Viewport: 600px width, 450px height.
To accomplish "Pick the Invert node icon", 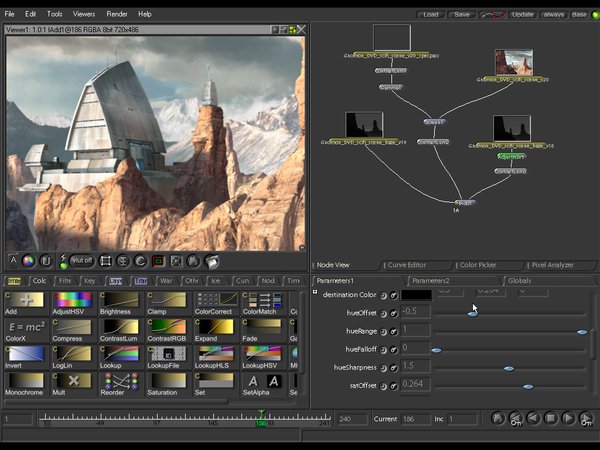I will tap(23, 354).
